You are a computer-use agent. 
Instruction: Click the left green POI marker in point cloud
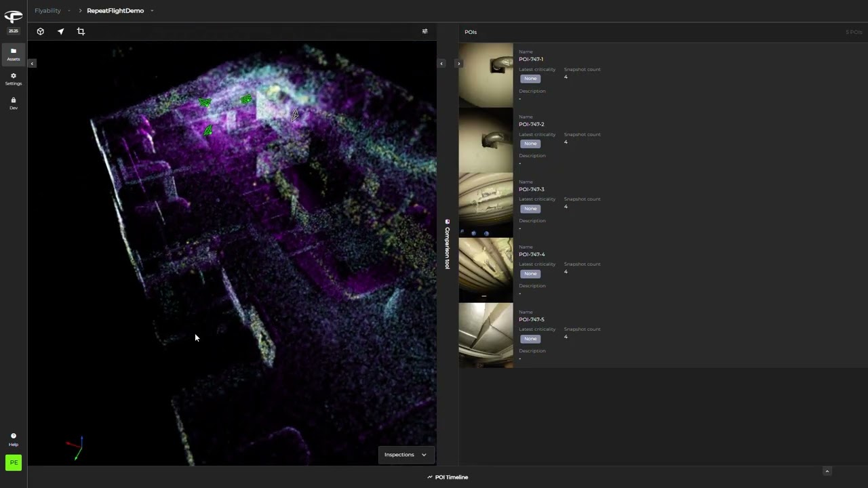pyautogui.click(x=204, y=102)
